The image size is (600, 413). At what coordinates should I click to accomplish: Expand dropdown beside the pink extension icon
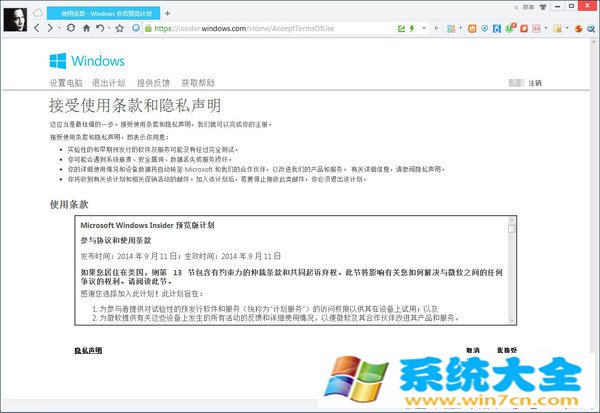click(x=546, y=28)
